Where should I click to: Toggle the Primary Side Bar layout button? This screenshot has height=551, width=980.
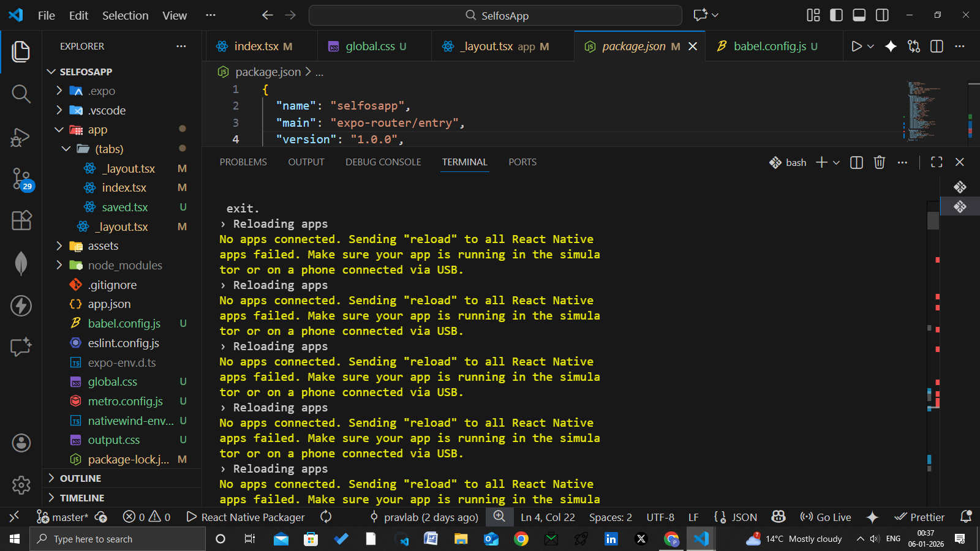pos(836,15)
